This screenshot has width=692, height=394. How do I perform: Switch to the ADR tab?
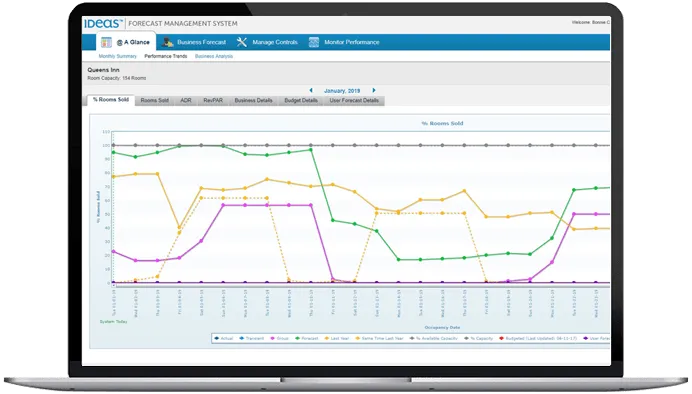186,101
